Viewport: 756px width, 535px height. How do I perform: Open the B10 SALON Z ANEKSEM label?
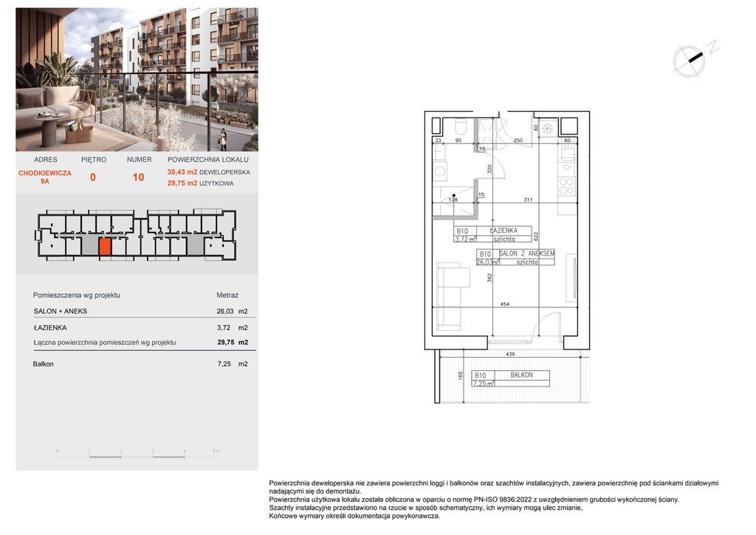(x=515, y=256)
